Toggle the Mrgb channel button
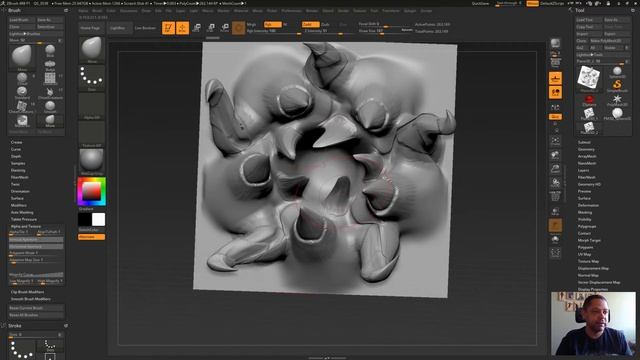 pyautogui.click(x=252, y=24)
